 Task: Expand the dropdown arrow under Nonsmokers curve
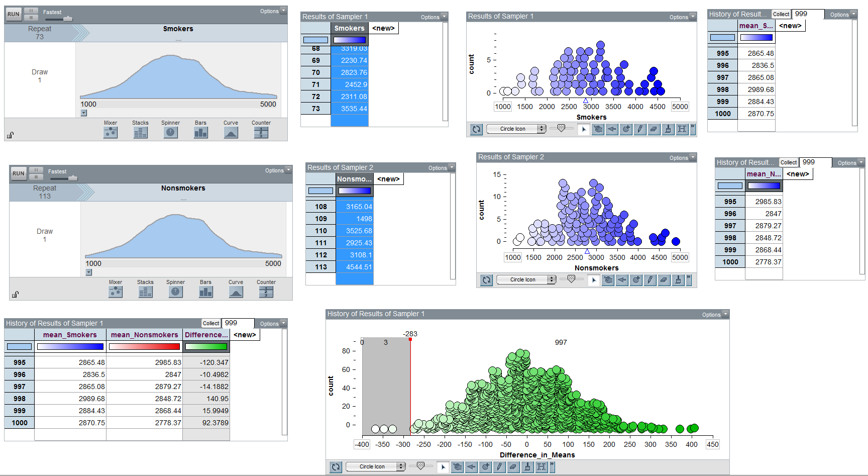[x=89, y=272]
